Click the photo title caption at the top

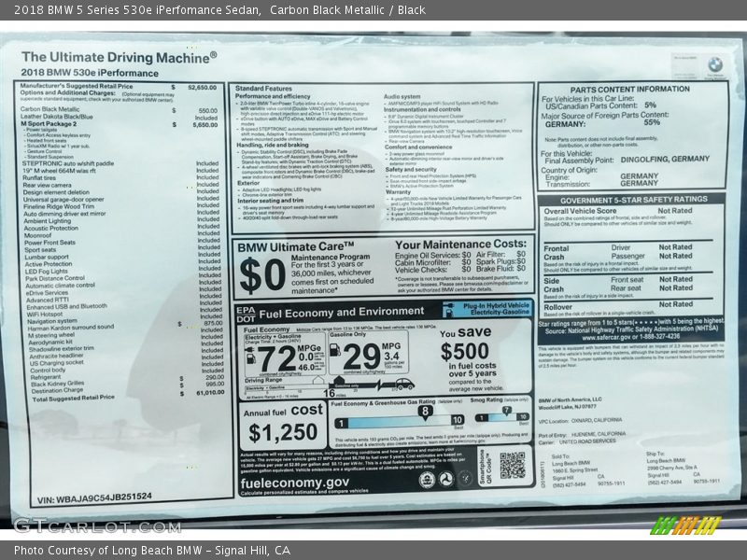(219, 10)
